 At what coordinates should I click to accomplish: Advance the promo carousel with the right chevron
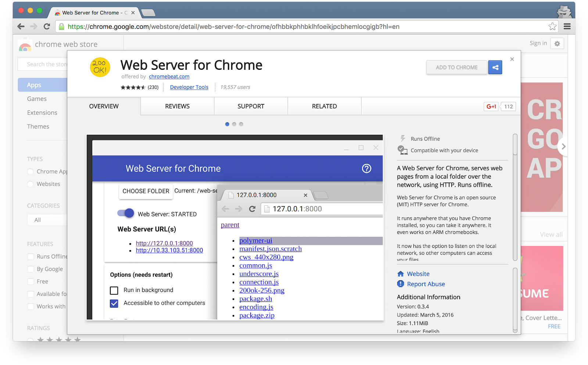point(563,146)
